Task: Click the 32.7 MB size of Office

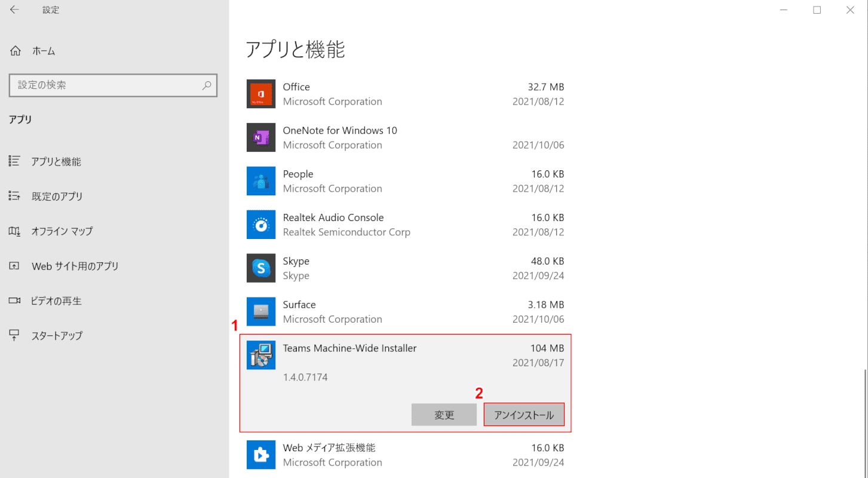Action: click(545, 87)
